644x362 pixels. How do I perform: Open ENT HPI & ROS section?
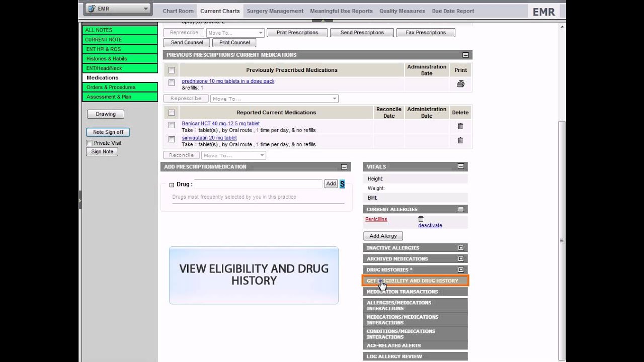[120, 49]
